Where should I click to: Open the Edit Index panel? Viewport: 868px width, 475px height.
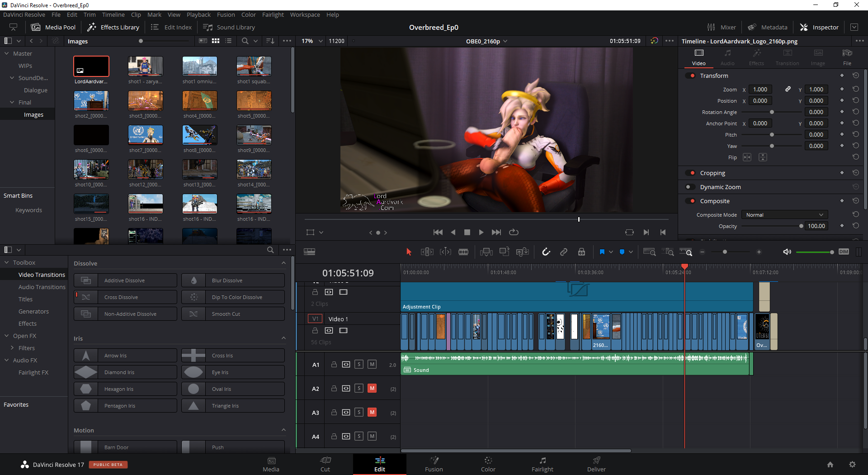(x=171, y=27)
